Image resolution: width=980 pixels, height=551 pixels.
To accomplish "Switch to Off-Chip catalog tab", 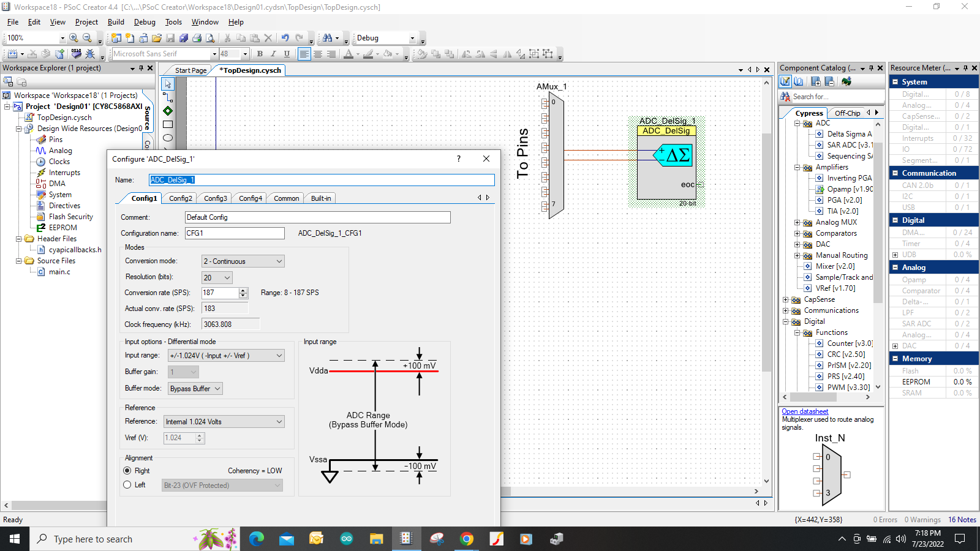I will point(847,113).
